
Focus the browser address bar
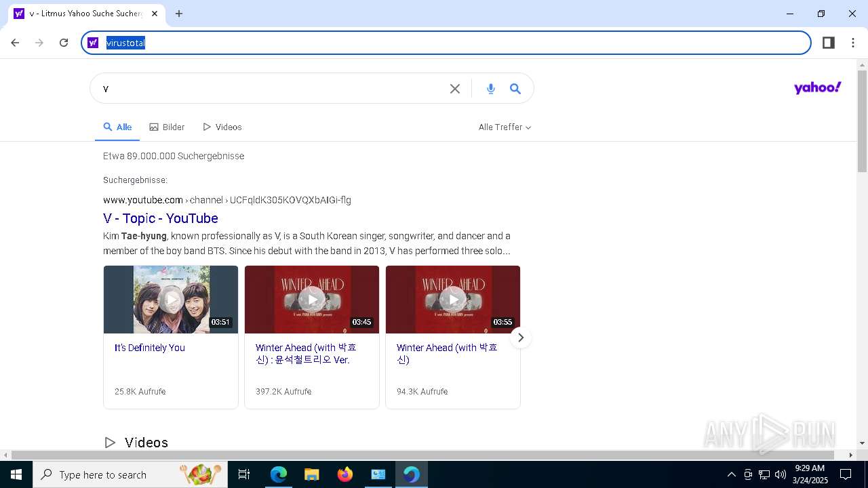446,43
